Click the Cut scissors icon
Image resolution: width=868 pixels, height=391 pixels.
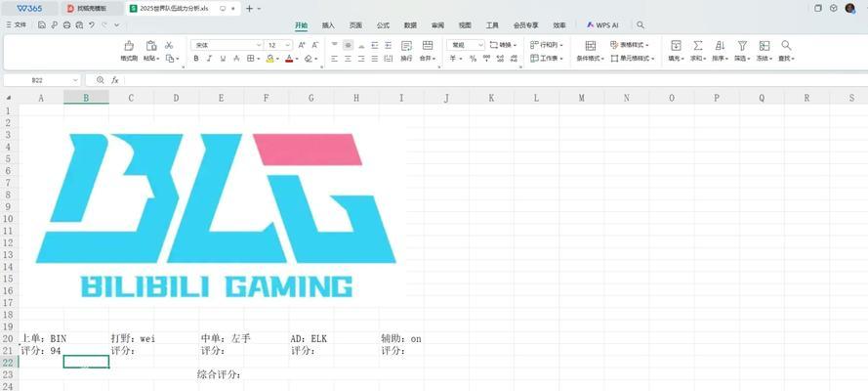[169, 45]
